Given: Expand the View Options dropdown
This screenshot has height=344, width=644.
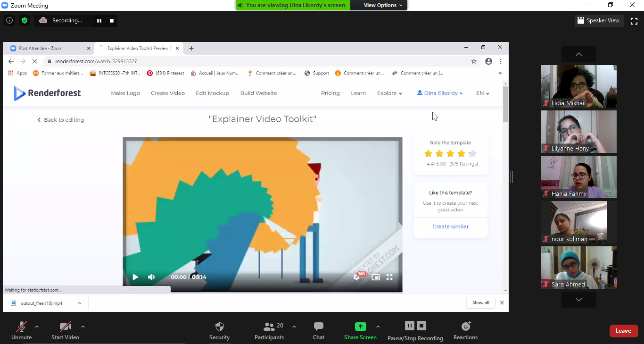Looking at the screenshot, I should point(383,5).
